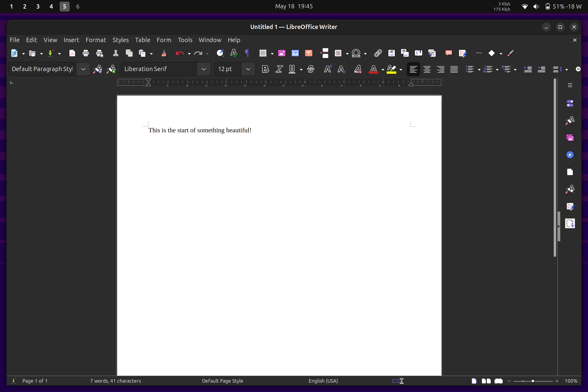Click the volume icon in top bar
This screenshot has height=392, width=588.
(536, 7)
